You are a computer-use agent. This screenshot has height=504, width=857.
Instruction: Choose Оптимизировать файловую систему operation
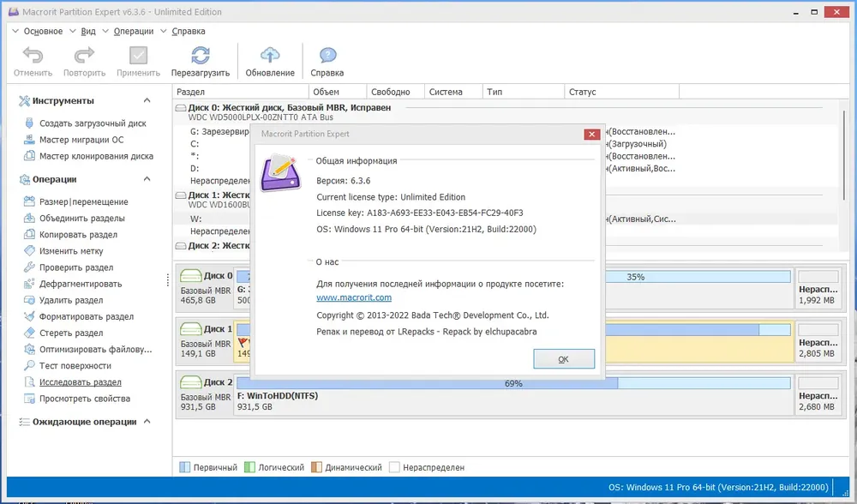tap(95, 350)
